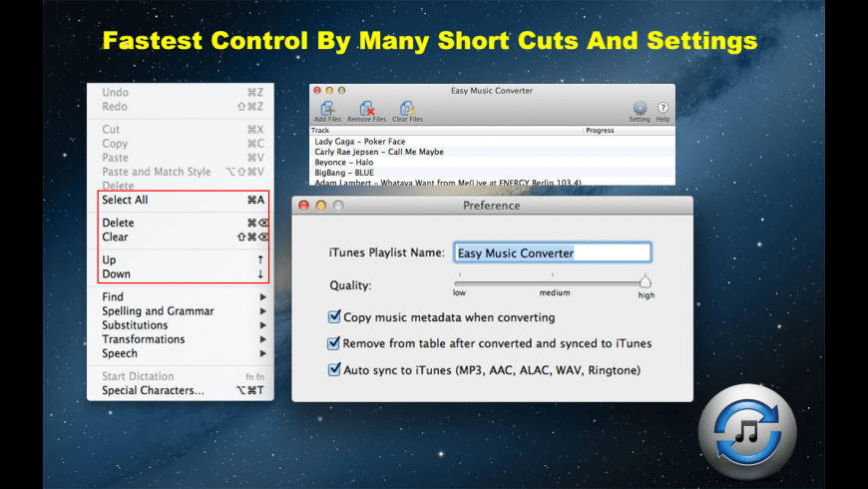Expand Spelling and Grammar submenu
868x489 pixels.
coord(181,311)
